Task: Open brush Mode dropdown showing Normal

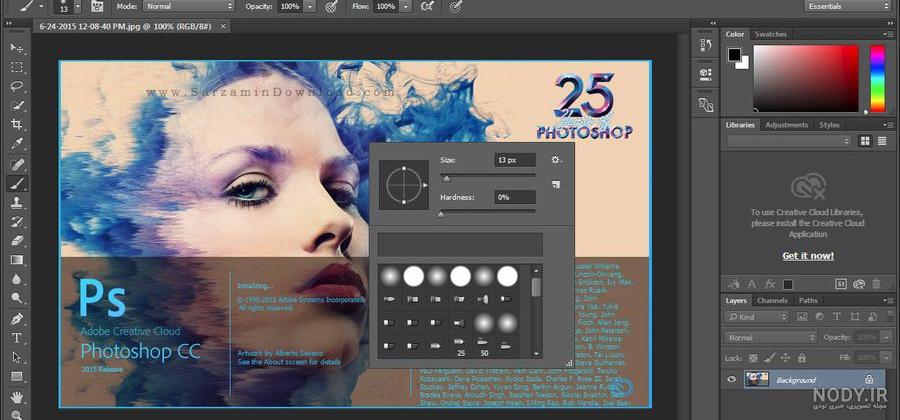Action: (188, 6)
